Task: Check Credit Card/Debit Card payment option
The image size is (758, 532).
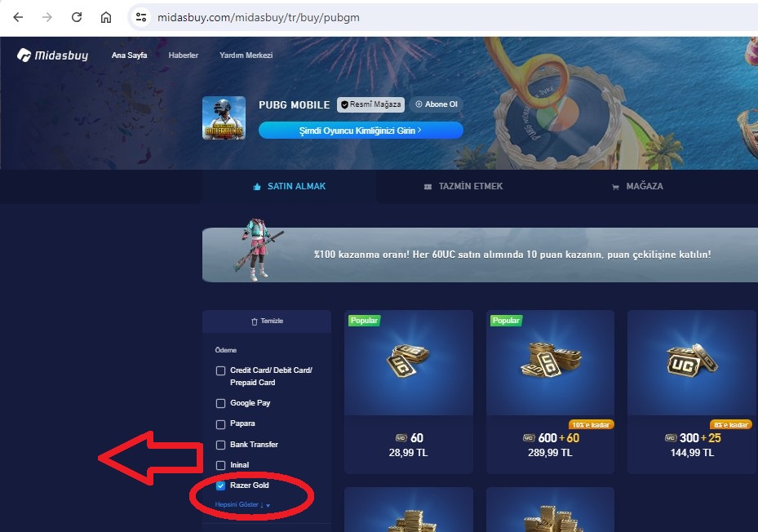Action: 220,370
